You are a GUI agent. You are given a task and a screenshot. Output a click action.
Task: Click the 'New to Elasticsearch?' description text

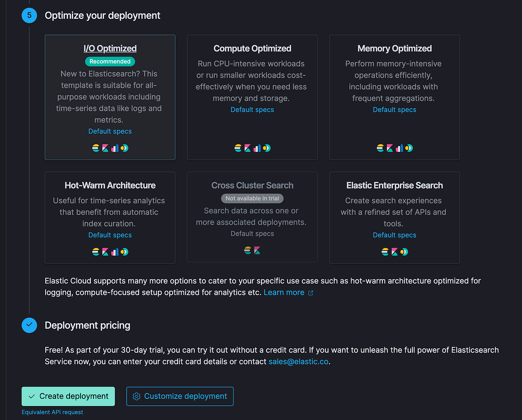tap(109, 97)
